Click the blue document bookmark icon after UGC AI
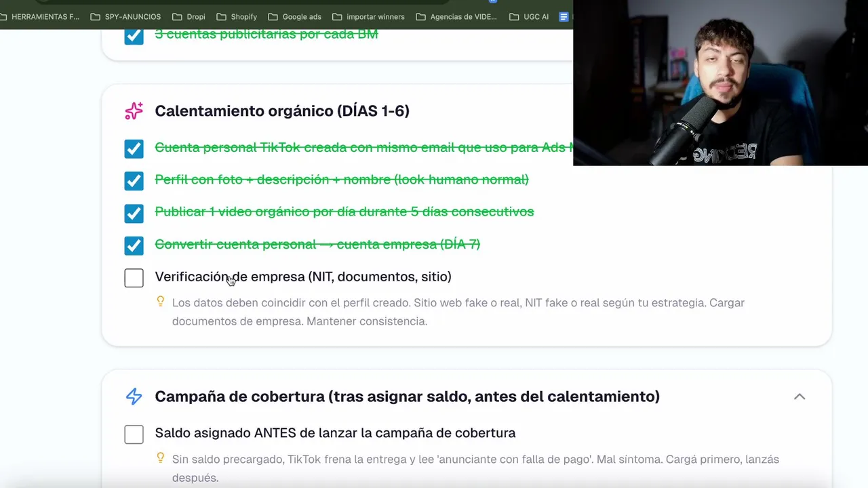Screen dimensions: 868x488 [564, 16]
